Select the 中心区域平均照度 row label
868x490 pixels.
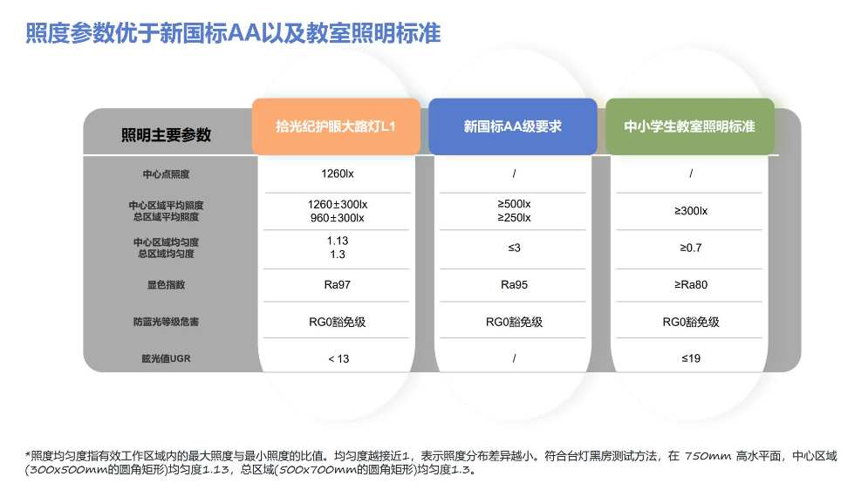click(x=166, y=205)
